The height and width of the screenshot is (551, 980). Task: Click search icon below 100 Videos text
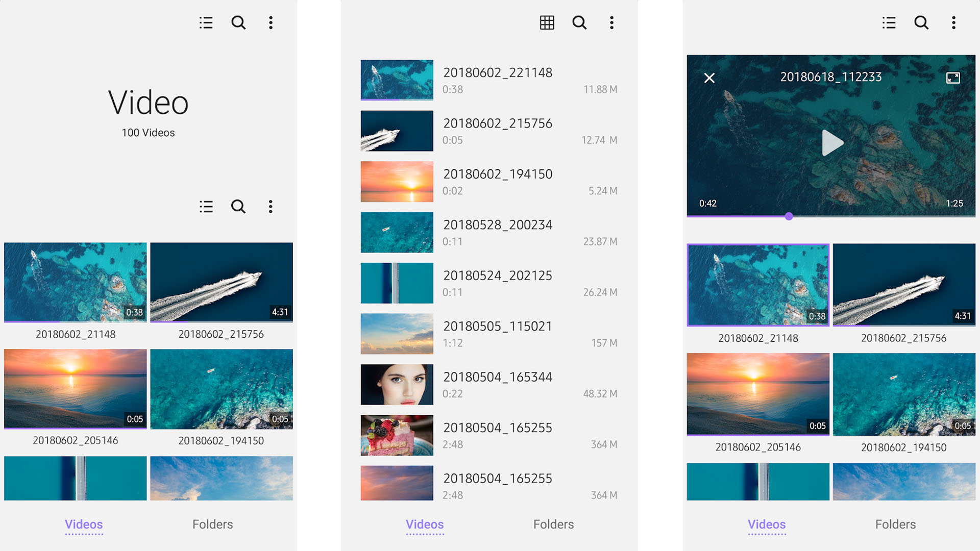tap(238, 207)
